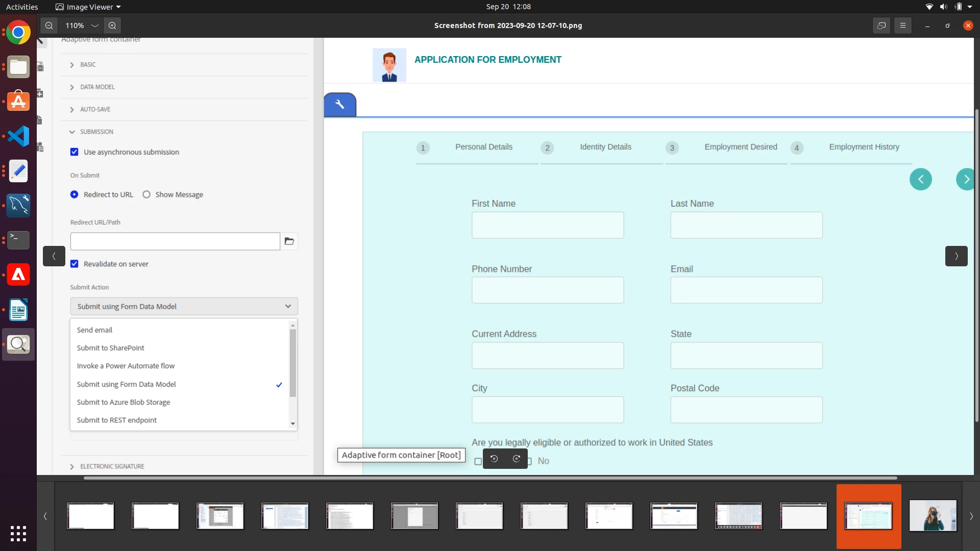Open Visual Studio Code from the dock
This screenshot has width=980, height=551.
point(18,136)
